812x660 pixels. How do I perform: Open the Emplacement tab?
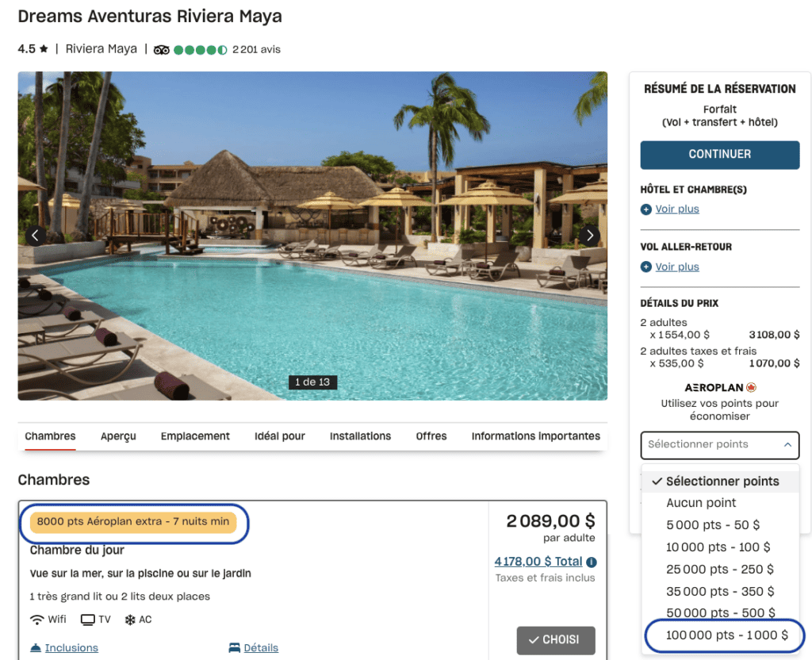point(195,436)
